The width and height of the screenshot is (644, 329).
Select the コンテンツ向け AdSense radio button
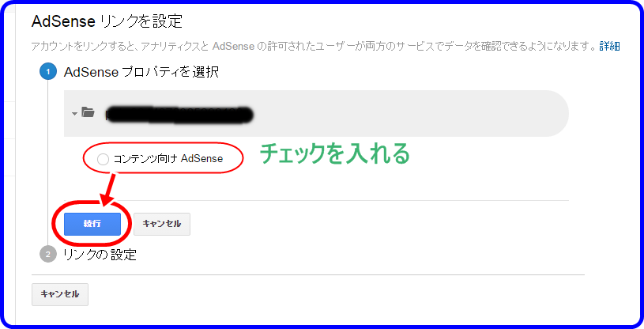pos(103,159)
